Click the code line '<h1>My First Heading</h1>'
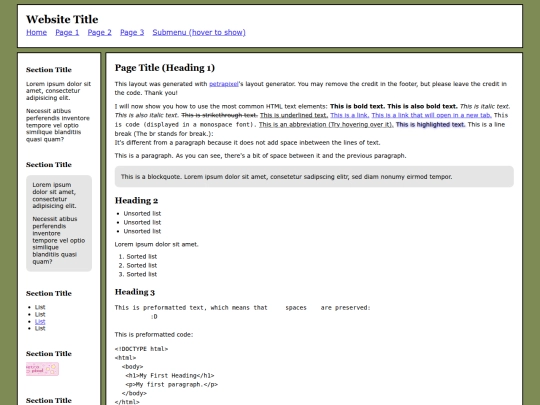The height and width of the screenshot is (405, 540). click(x=170, y=376)
